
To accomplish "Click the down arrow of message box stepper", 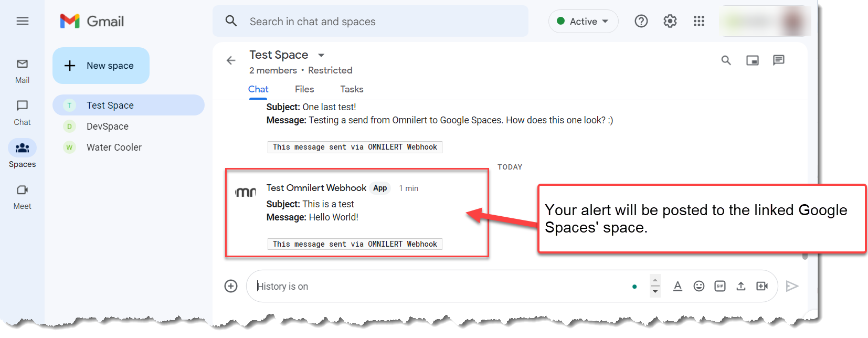I will coord(655,292).
